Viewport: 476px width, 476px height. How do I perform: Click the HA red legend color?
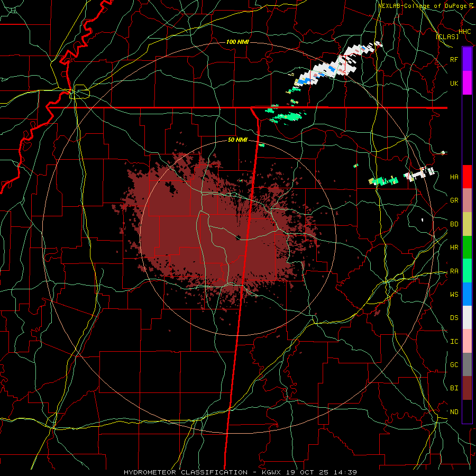467,177
